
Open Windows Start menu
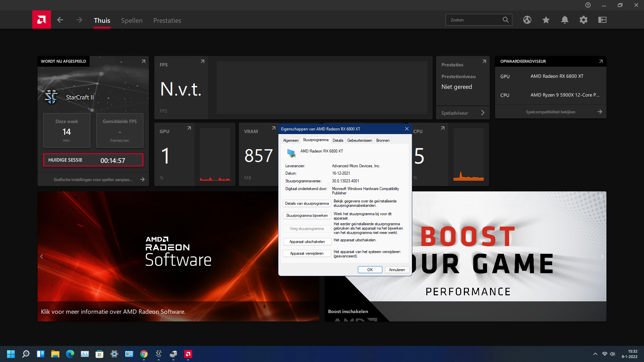pos(11,354)
